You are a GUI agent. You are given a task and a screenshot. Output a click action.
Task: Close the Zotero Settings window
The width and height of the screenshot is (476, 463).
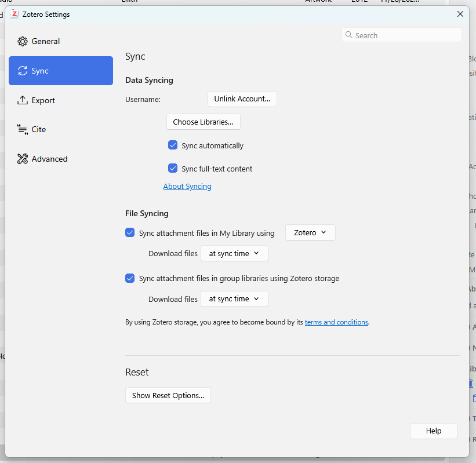[460, 14]
